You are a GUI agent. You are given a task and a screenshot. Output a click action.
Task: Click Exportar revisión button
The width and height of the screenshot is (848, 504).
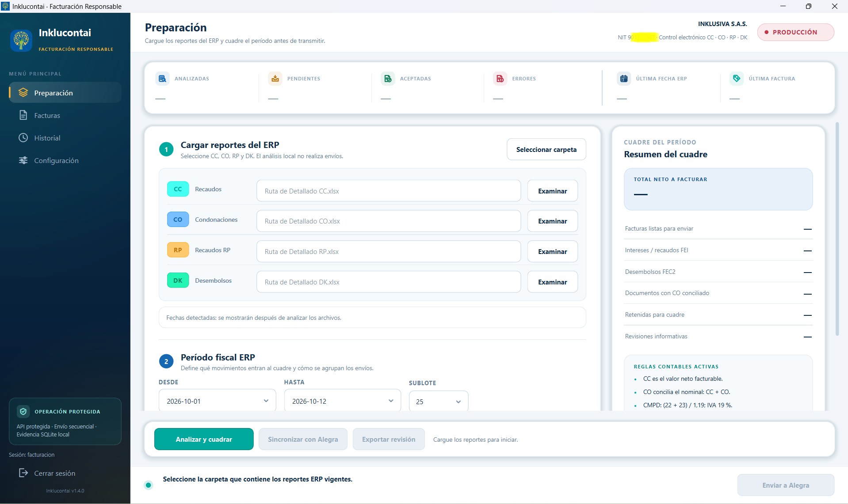(389, 439)
